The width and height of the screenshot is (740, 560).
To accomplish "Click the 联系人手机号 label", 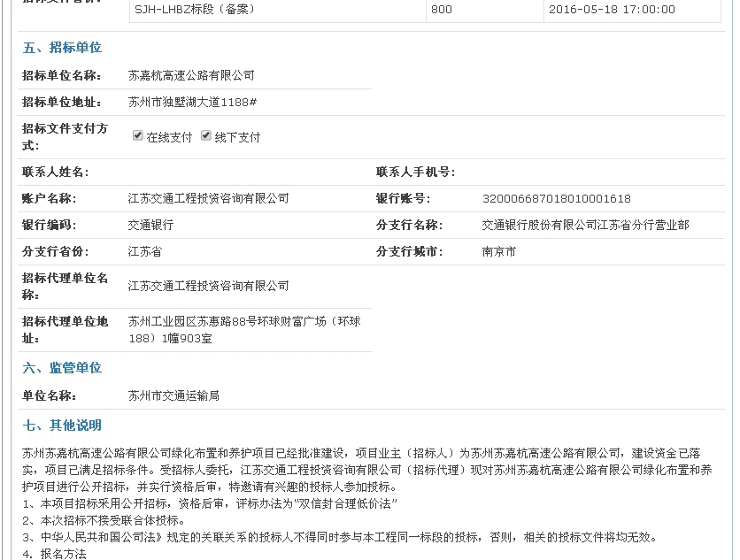I will point(416,173).
